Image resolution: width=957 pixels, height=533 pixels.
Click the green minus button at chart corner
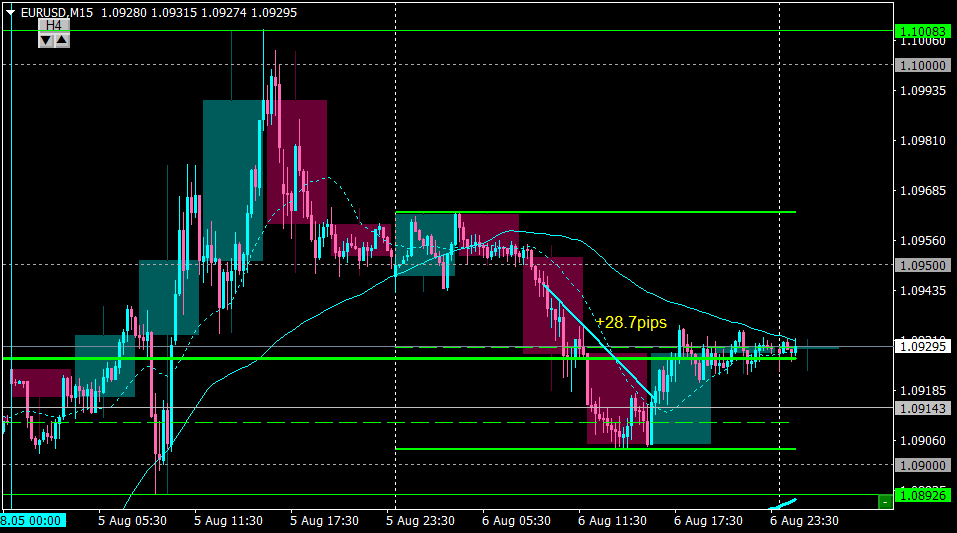click(885, 502)
